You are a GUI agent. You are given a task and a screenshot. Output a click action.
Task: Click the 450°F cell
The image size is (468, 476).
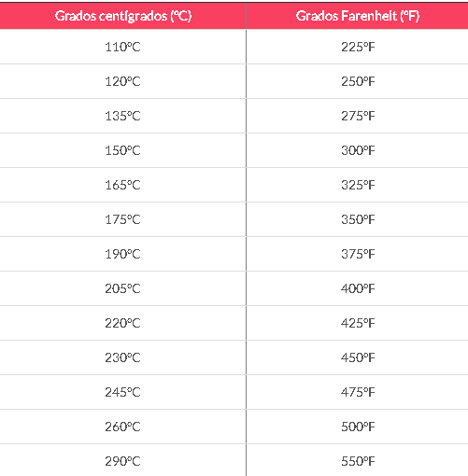pyautogui.click(x=357, y=357)
